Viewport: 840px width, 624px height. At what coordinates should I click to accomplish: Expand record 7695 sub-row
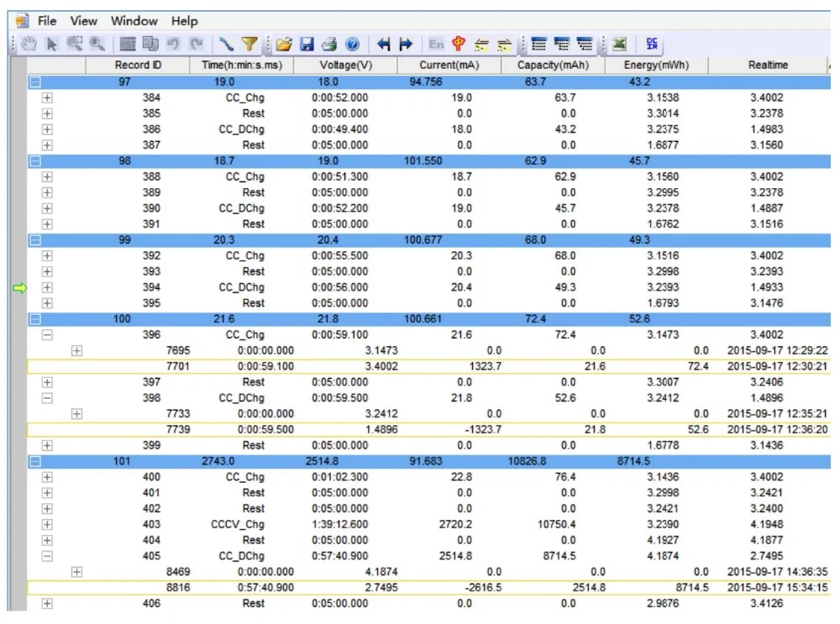76,351
